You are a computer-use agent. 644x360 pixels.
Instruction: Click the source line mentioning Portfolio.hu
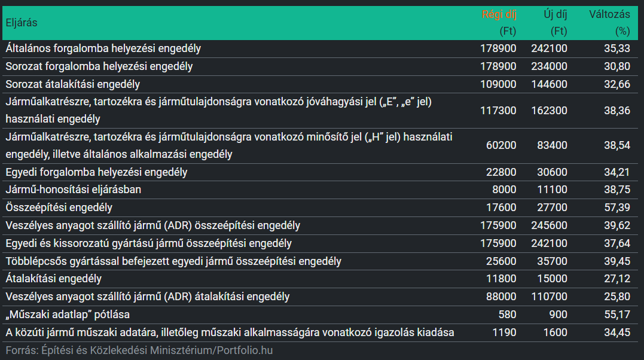pyautogui.click(x=139, y=350)
